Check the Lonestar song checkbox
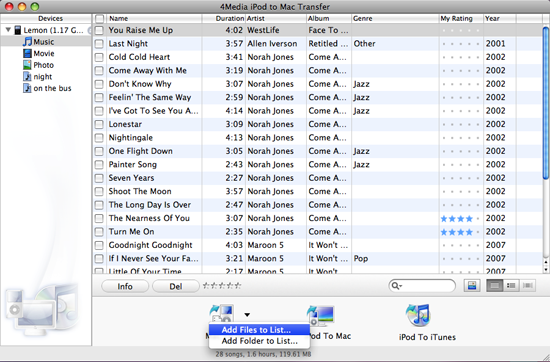 (99, 124)
